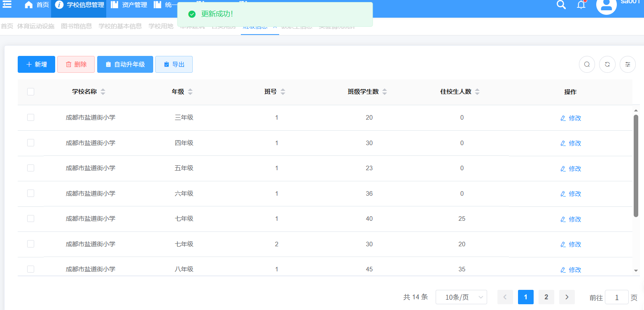The width and height of the screenshot is (644, 310).
Task: Open the 资产管理 top menu
Action: (x=129, y=5)
